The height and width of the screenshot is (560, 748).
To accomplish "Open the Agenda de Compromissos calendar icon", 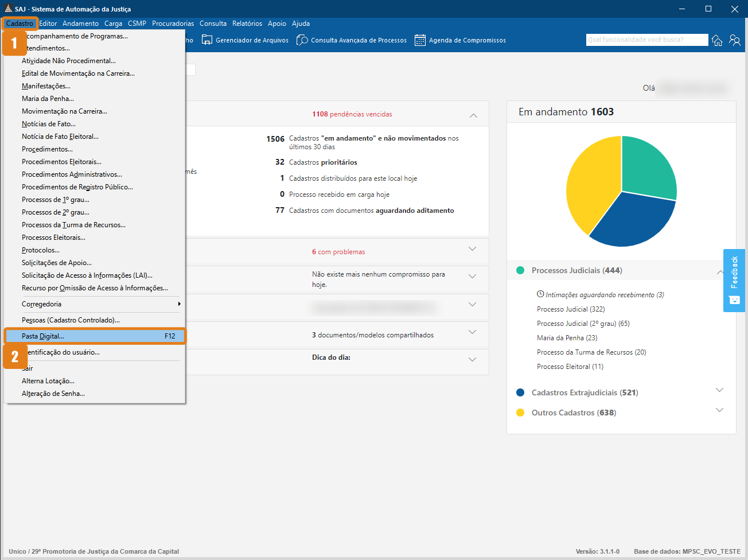I will tap(420, 40).
